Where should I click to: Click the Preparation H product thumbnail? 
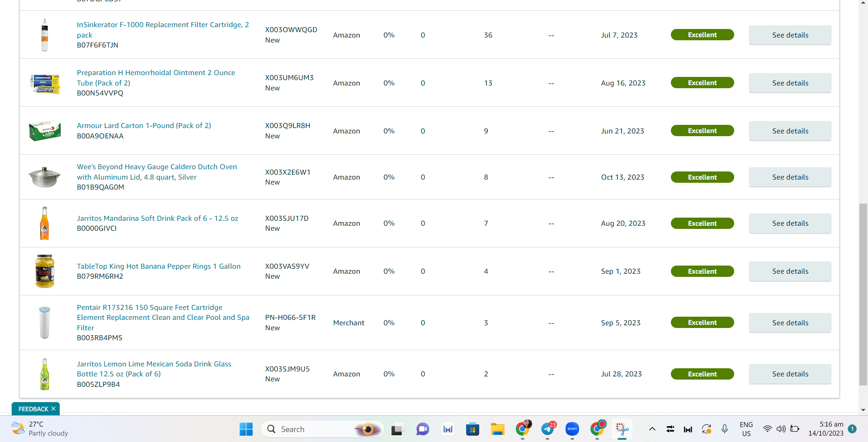coord(44,84)
